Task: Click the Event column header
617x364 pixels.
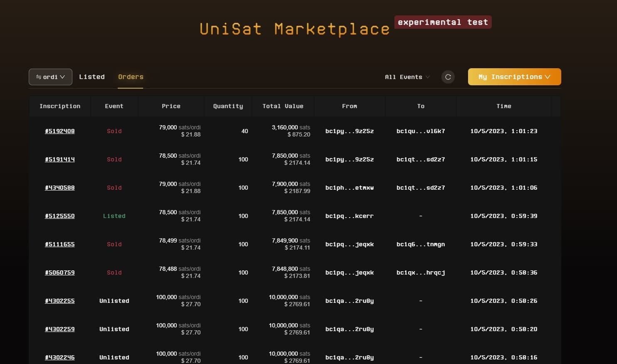Action: coord(114,106)
